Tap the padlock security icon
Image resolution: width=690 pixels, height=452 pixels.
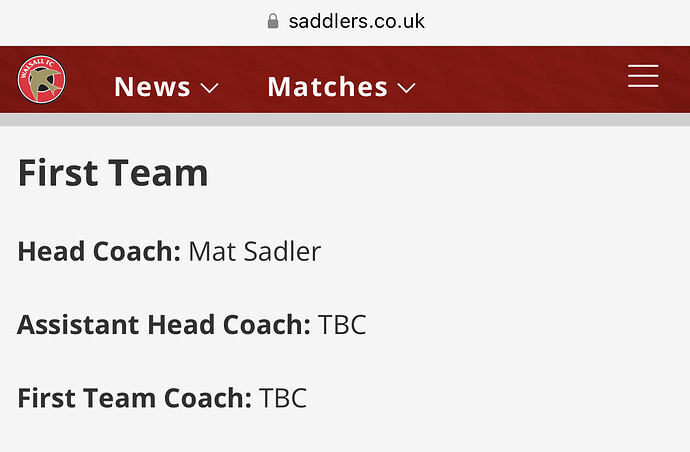click(x=273, y=21)
